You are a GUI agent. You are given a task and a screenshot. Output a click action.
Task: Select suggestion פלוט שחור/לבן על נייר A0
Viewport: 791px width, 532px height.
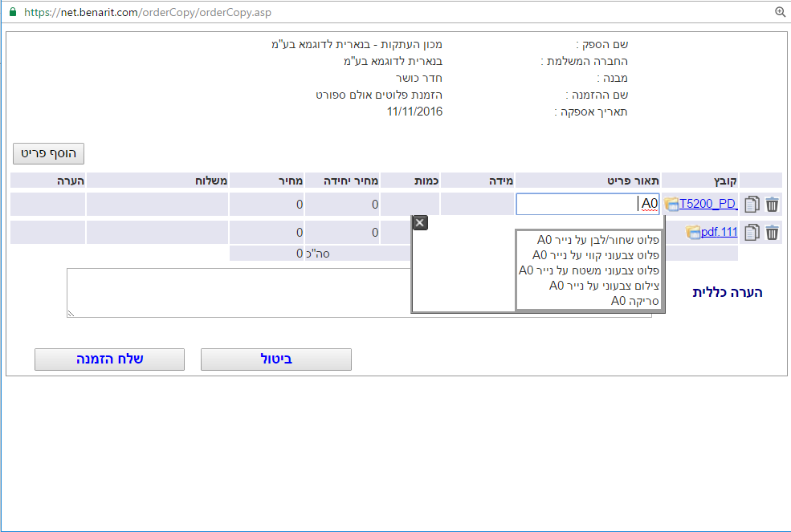pyautogui.click(x=598, y=240)
